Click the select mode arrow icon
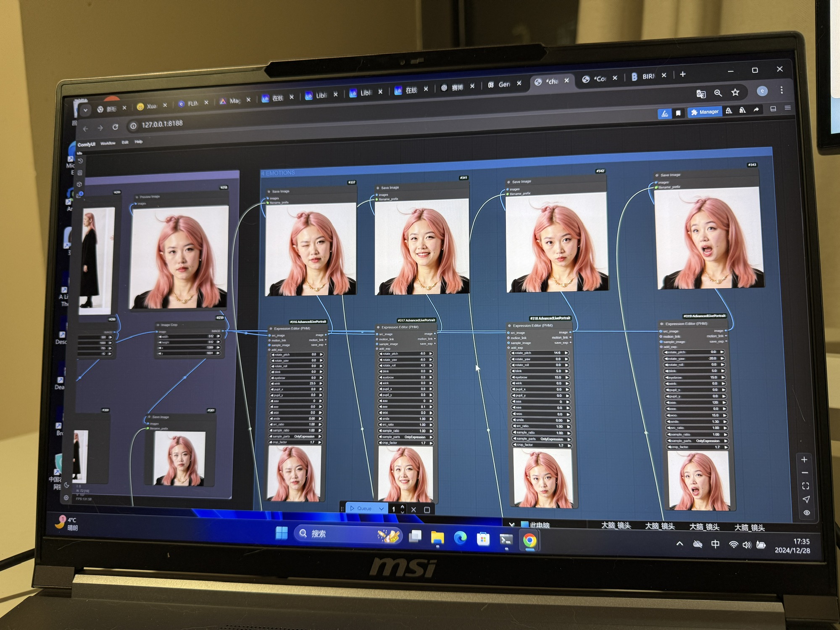The image size is (840, 630). click(x=806, y=499)
